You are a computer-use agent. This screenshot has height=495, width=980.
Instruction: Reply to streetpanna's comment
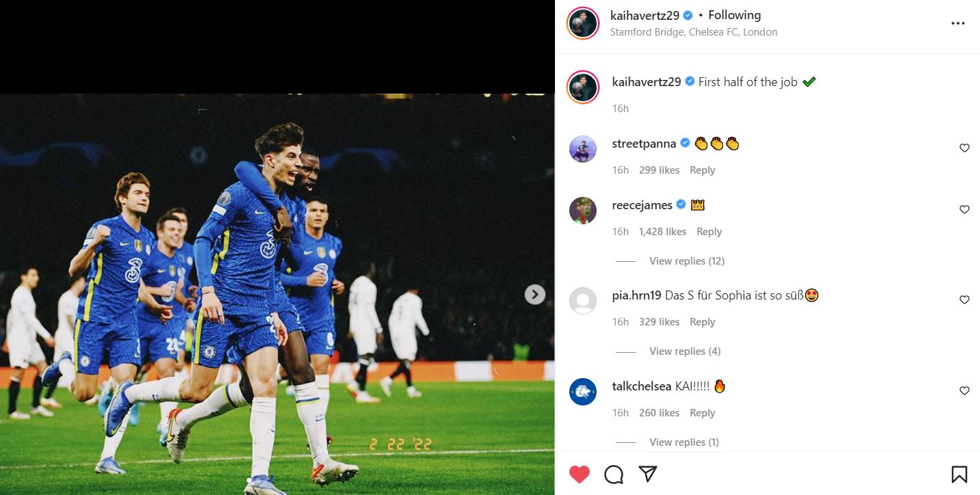coord(702,170)
